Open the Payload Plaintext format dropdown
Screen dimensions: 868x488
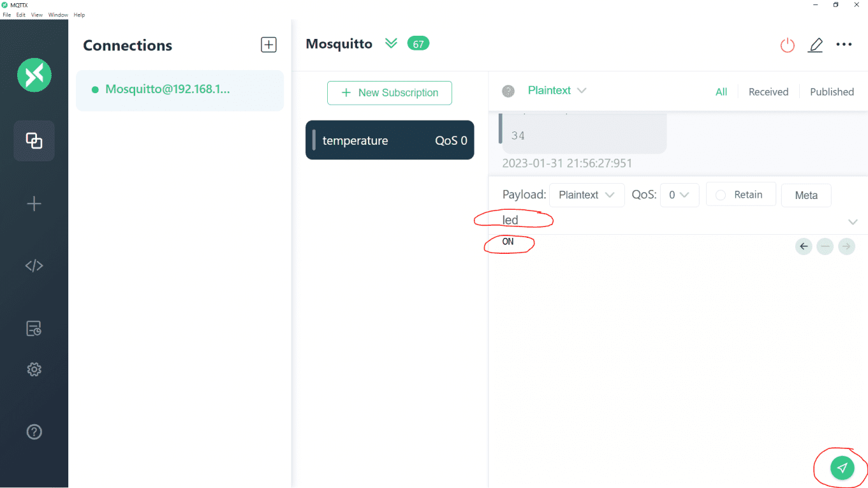[587, 195]
